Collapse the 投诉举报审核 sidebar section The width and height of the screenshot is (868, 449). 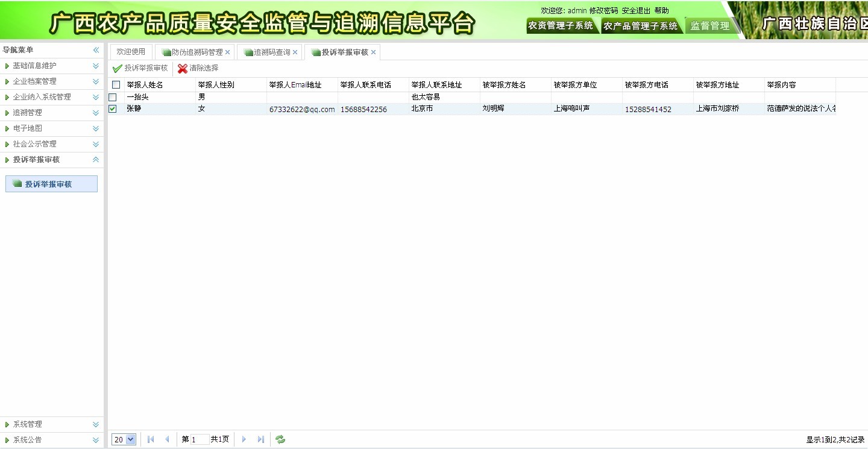(x=95, y=160)
